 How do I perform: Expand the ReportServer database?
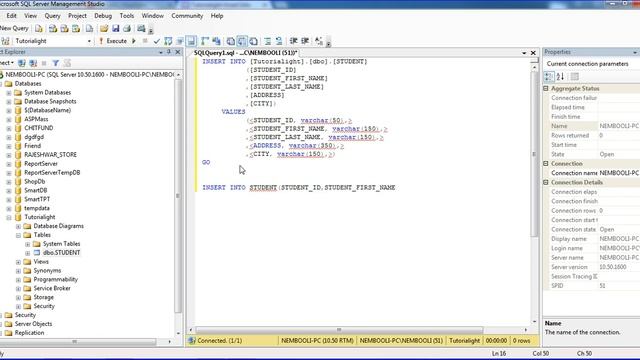[9, 164]
